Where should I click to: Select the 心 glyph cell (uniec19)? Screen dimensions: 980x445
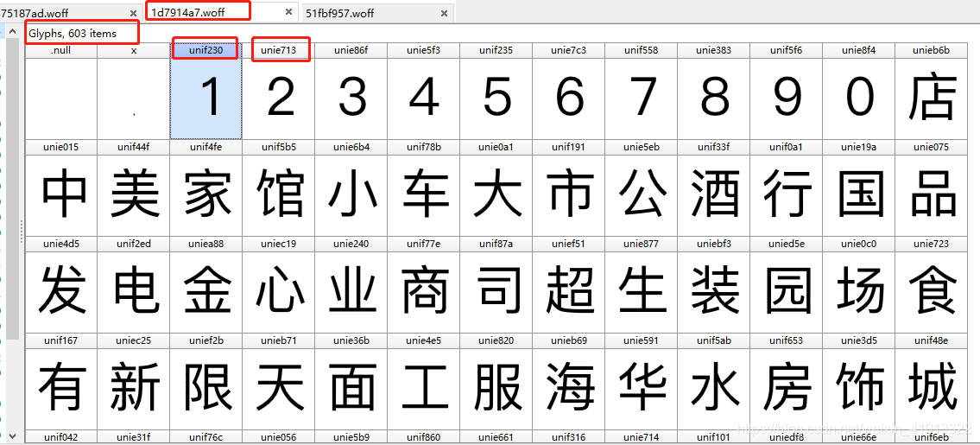pos(278,285)
